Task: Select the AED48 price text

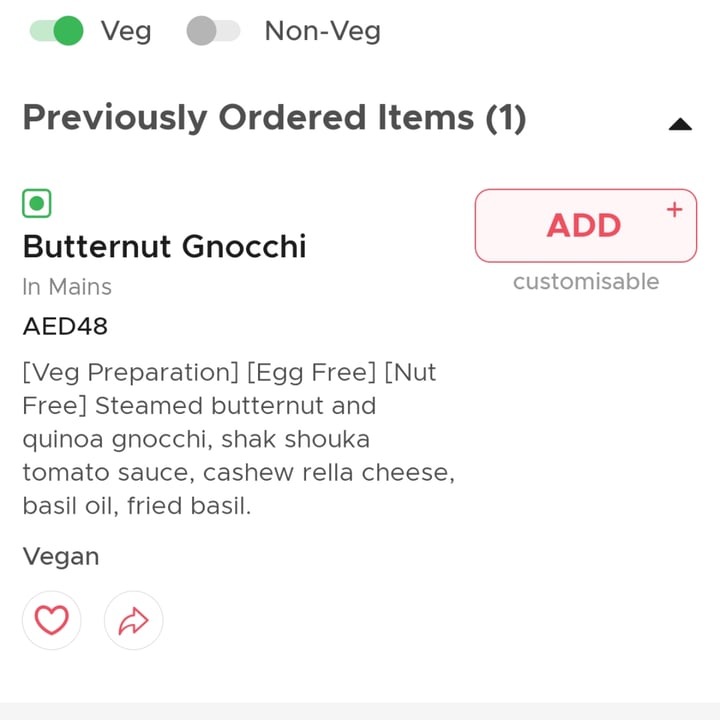Action: click(x=65, y=326)
